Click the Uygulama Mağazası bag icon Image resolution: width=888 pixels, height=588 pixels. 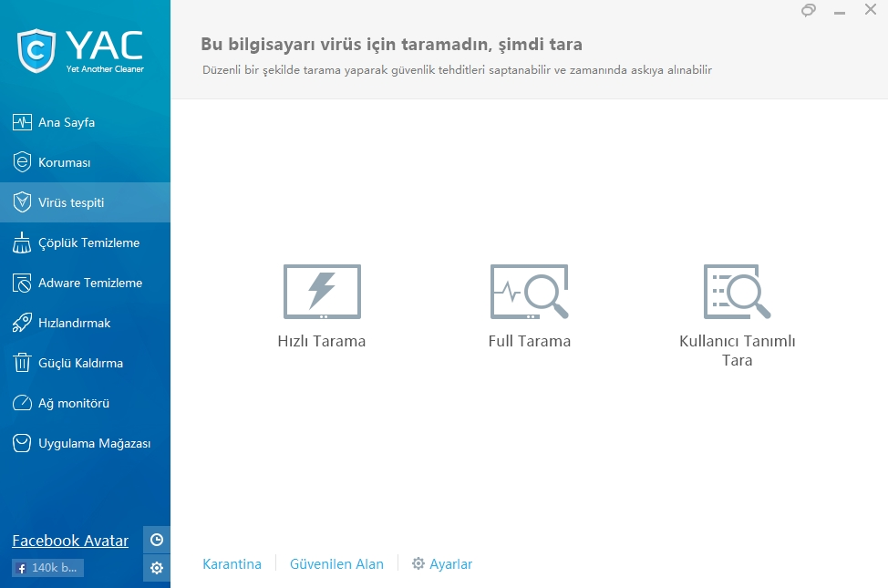(x=22, y=443)
